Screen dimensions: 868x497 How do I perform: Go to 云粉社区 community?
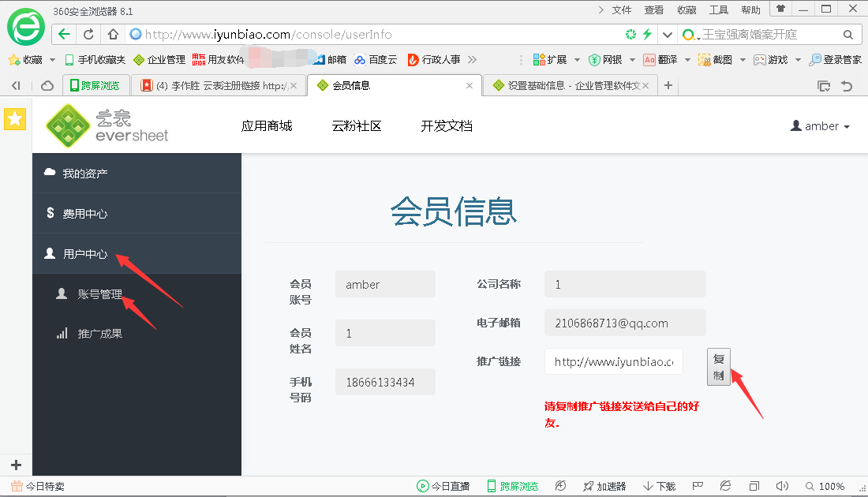coord(357,126)
